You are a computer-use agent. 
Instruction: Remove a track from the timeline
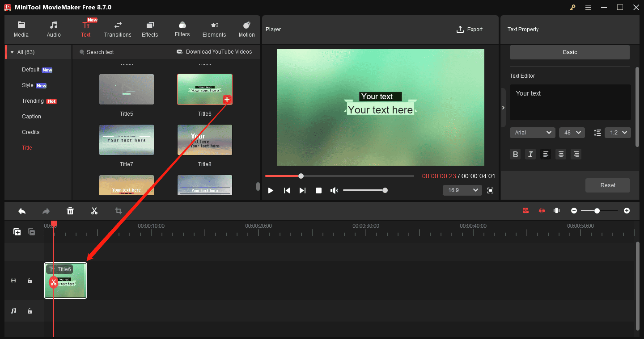click(x=31, y=232)
